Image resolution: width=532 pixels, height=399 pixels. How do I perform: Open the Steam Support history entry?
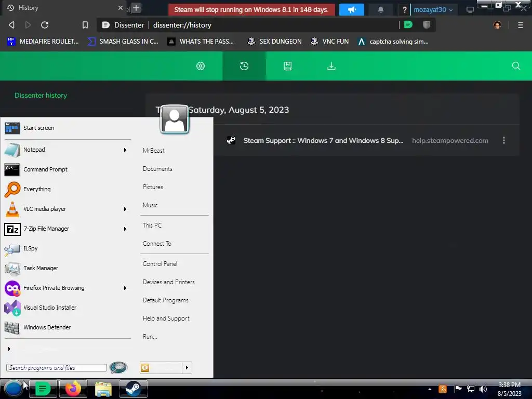pyautogui.click(x=323, y=140)
